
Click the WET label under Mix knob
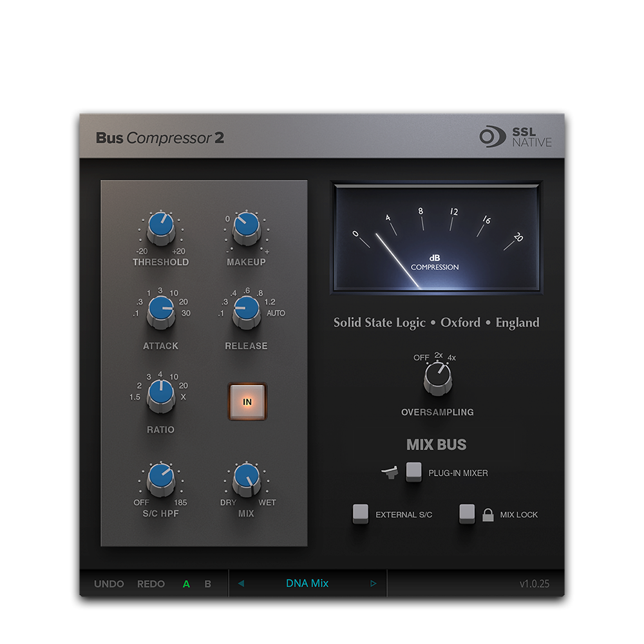coord(267,502)
